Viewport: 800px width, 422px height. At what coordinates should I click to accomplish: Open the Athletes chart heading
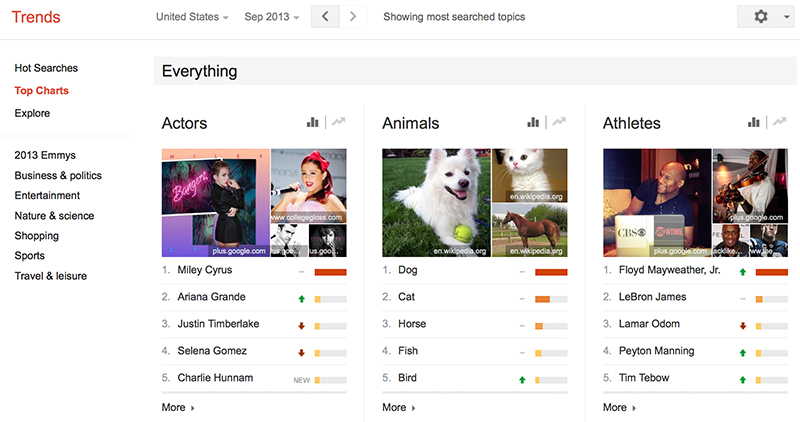(632, 123)
